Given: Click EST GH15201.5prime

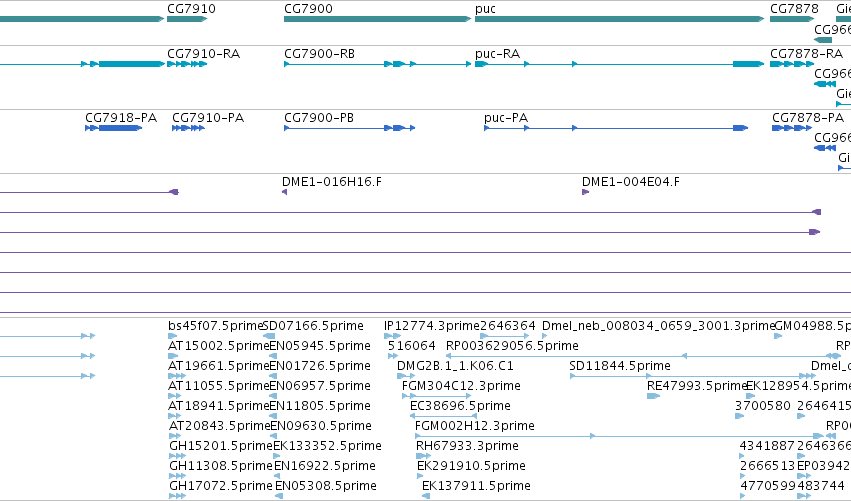Looking at the screenshot, I should (221, 446).
